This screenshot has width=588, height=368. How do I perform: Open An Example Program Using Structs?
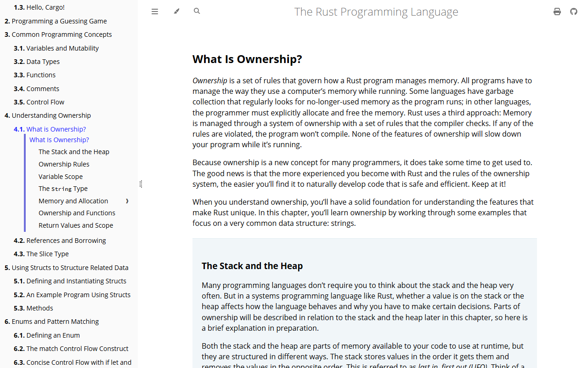[x=72, y=295]
